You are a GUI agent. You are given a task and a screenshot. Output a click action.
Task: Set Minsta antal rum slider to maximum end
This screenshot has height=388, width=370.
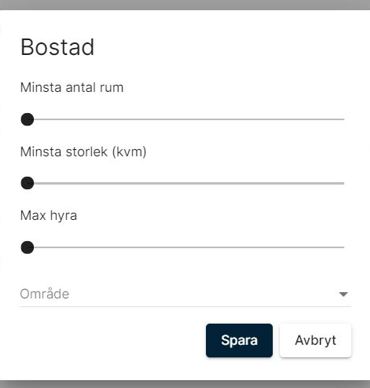click(x=343, y=119)
